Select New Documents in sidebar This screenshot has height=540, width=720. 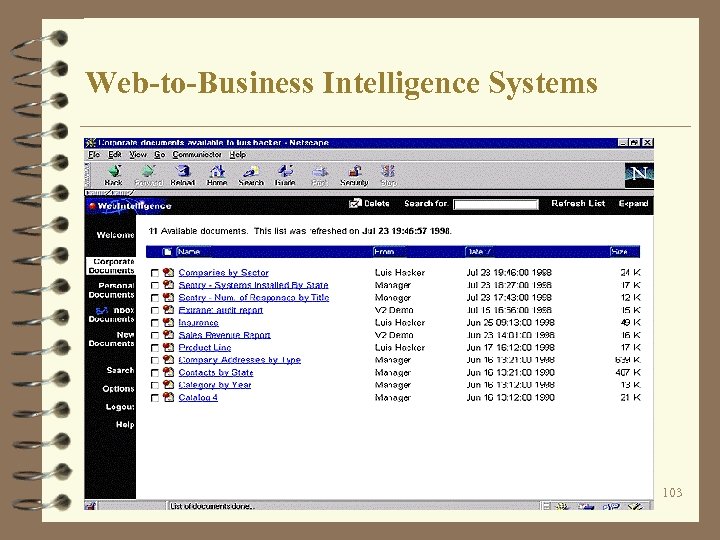coord(112,339)
